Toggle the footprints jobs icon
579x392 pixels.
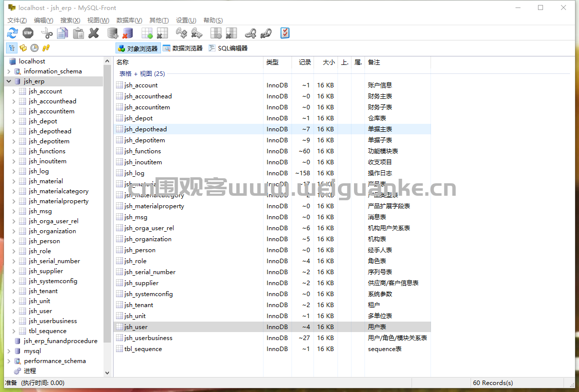[x=46, y=48]
